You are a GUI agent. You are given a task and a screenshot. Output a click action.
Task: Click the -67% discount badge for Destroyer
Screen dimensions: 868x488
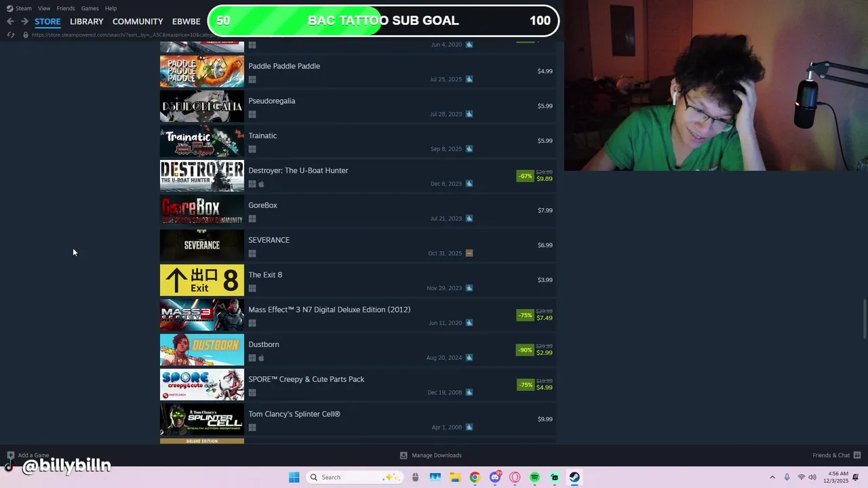(526, 176)
